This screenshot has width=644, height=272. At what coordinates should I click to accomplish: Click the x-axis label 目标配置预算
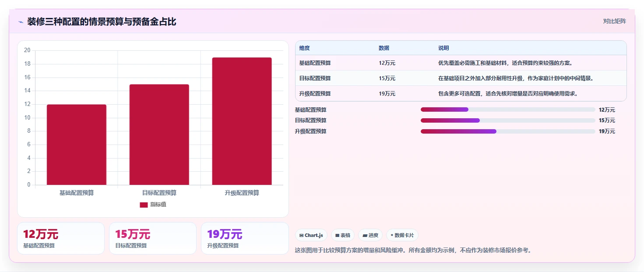click(x=159, y=193)
